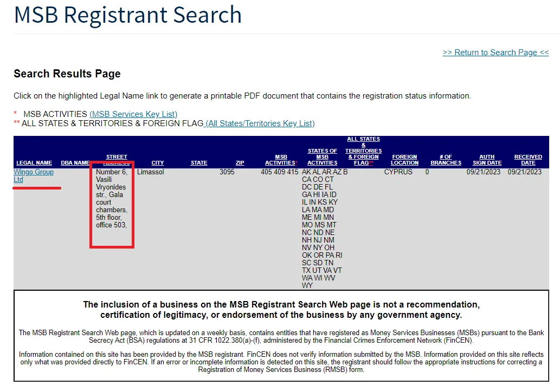Click the Limassol city cell

[x=150, y=172]
